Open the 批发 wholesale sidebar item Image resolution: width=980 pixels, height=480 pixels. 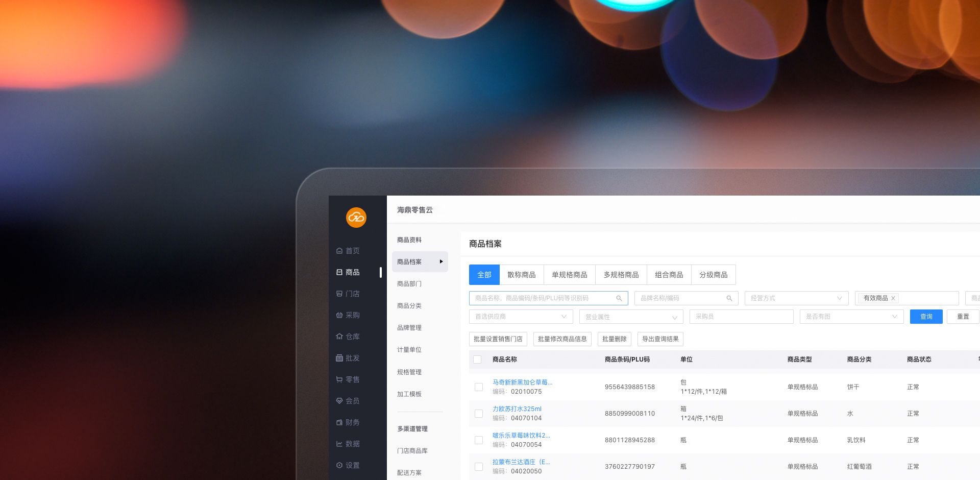point(348,358)
